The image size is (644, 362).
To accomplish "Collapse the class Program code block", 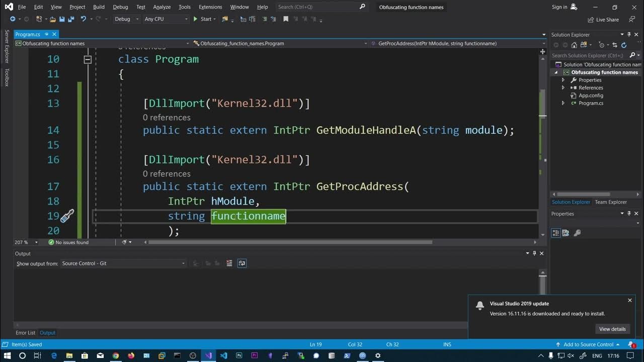I will [x=88, y=59].
